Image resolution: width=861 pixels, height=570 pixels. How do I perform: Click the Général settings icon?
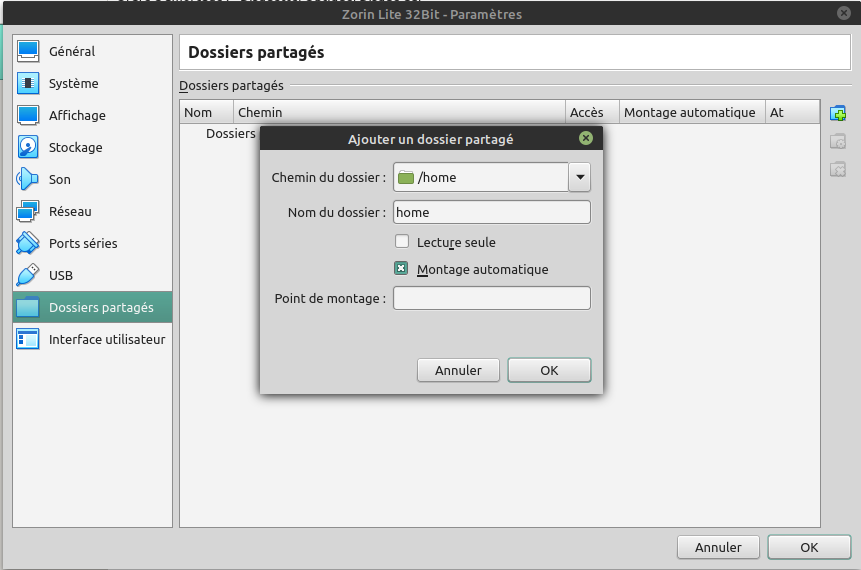pos(28,51)
